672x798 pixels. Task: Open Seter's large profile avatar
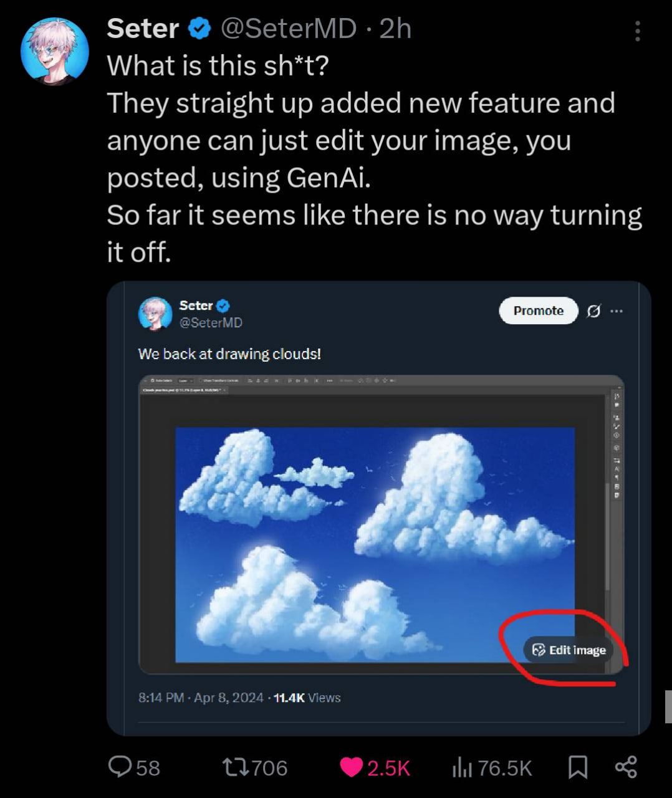(55, 51)
